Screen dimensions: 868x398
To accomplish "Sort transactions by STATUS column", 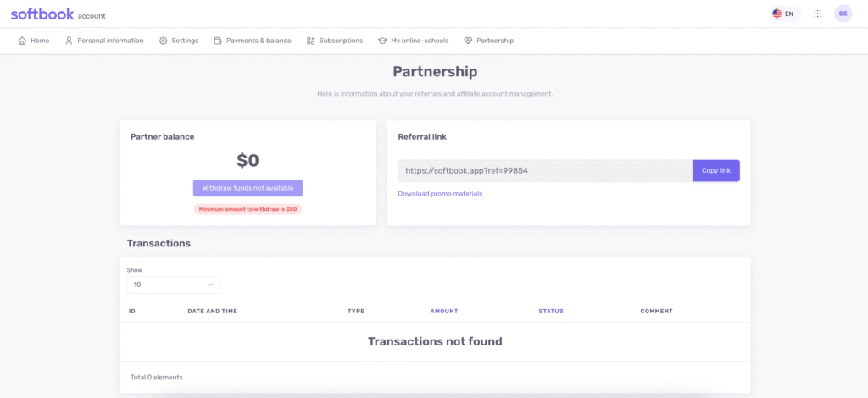I will click(x=551, y=312).
